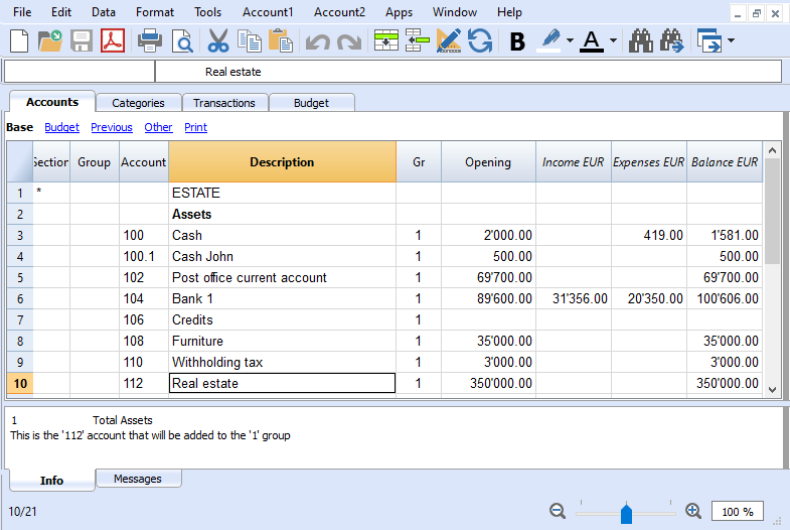This screenshot has height=530, width=790.
Task: Open the Messages tab at the bottom
Action: [138, 479]
